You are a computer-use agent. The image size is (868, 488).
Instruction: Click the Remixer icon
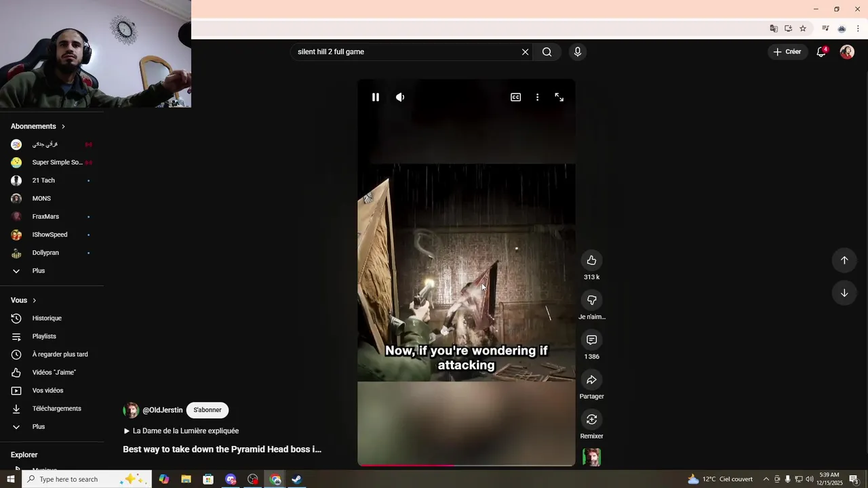point(591,420)
